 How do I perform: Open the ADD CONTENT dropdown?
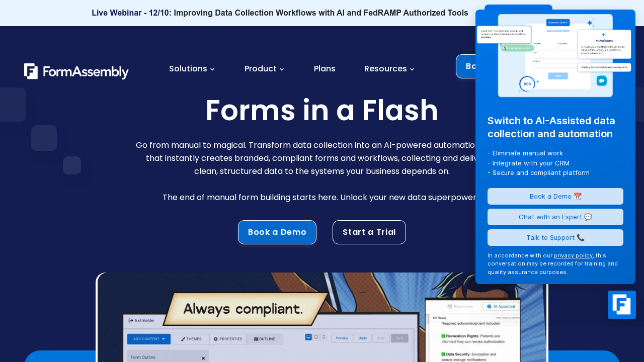pyautogui.click(x=148, y=339)
